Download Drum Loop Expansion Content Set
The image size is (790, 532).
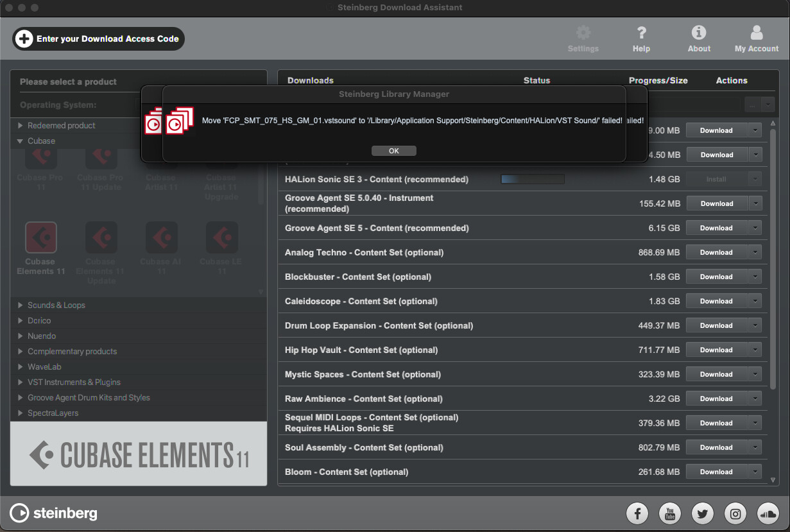[x=717, y=325]
